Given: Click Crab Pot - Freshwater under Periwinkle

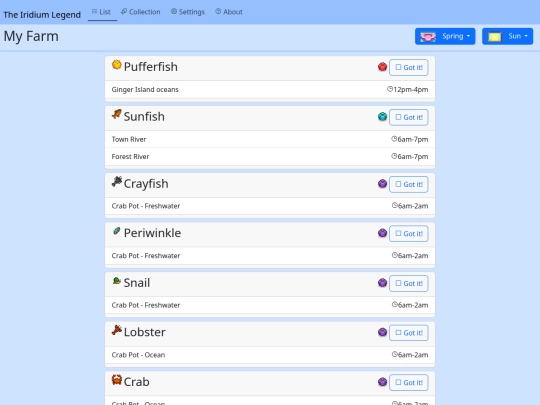Looking at the screenshot, I should tap(146, 256).
